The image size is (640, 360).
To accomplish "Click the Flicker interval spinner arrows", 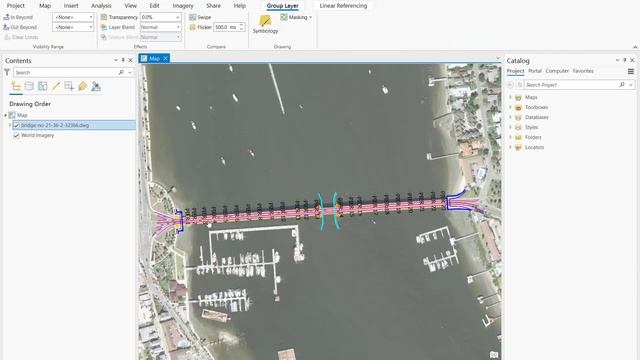I will (x=241, y=27).
